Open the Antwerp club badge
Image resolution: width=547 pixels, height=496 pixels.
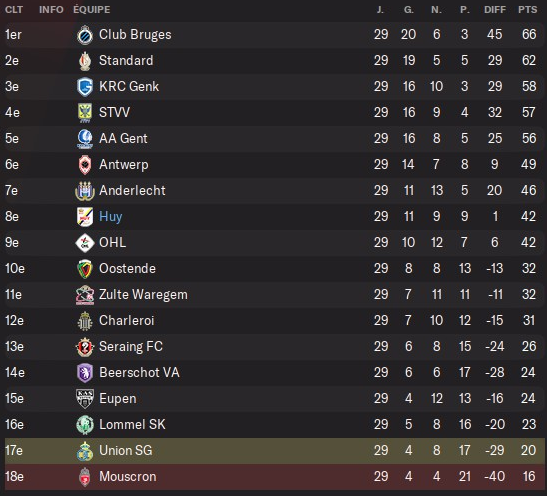[x=85, y=165]
